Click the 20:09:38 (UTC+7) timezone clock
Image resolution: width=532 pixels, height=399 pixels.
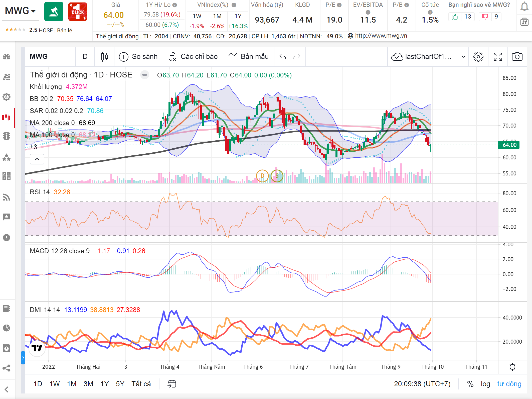tap(422, 384)
